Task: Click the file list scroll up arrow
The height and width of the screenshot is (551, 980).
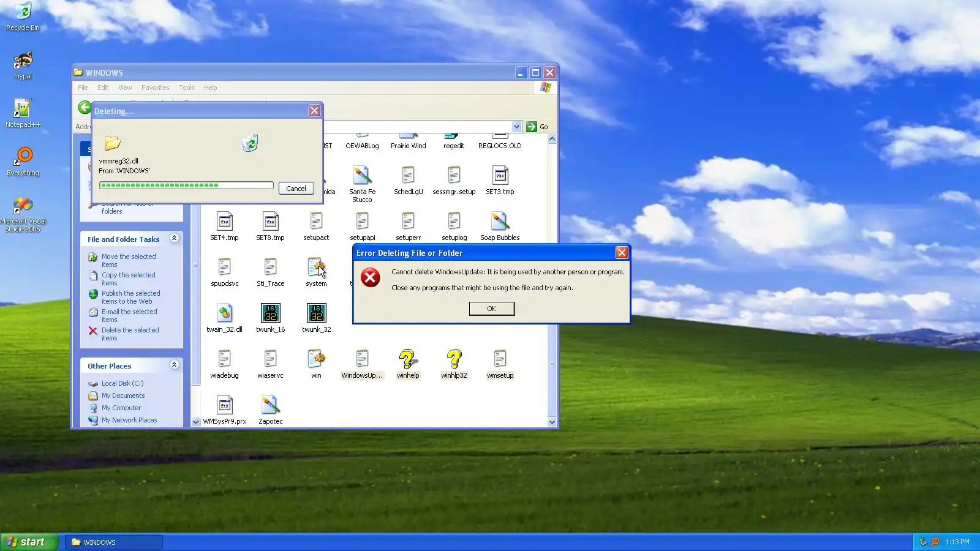Action: [552, 139]
